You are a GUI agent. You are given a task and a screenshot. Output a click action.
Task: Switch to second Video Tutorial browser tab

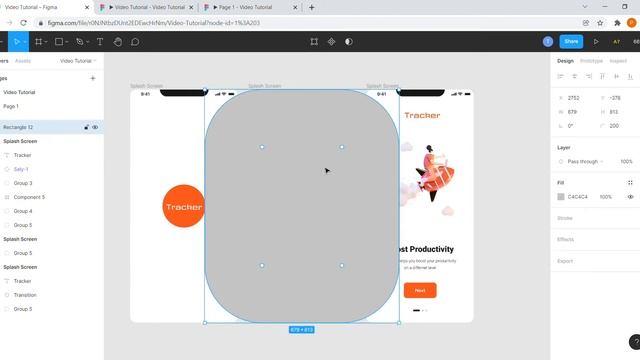coord(147,7)
